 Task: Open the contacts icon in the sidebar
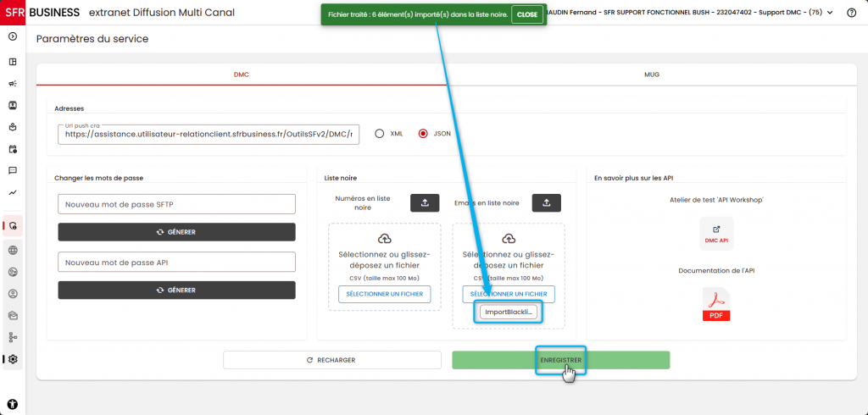[x=13, y=105]
